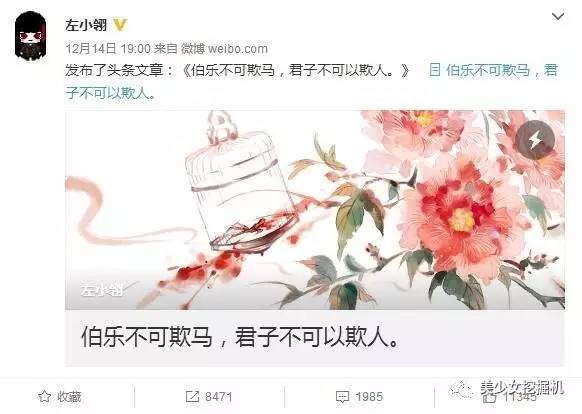
Task: Click the comment bubble icon
Action: click(x=342, y=397)
